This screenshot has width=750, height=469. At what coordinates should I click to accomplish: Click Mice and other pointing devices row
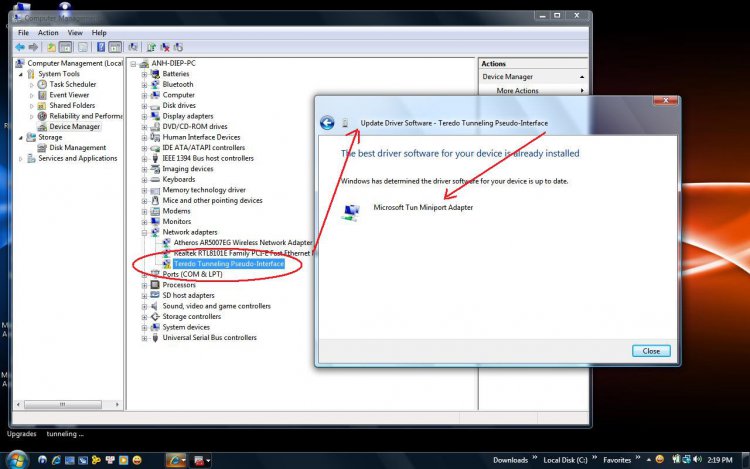(212, 200)
